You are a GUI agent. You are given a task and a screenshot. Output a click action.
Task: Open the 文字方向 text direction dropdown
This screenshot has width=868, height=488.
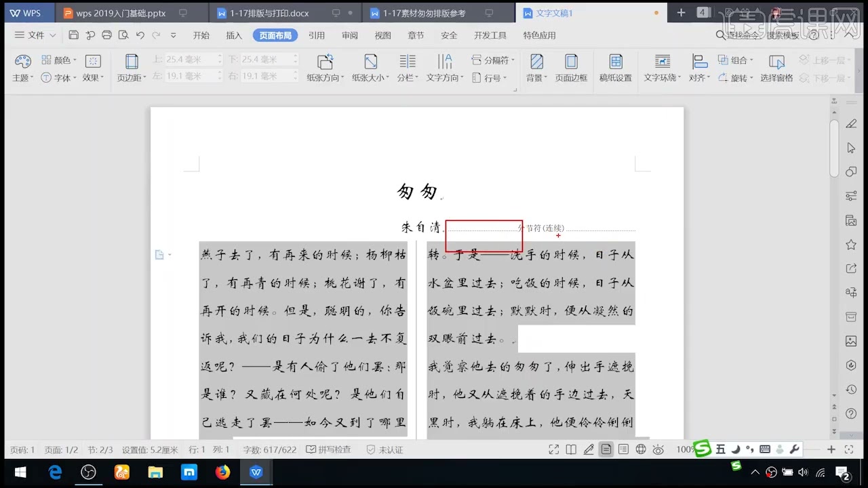click(445, 68)
